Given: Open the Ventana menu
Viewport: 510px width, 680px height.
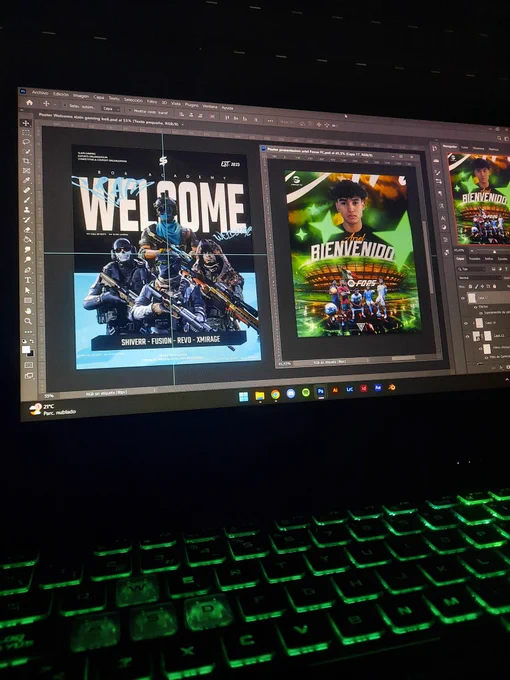Looking at the screenshot, I should click(210, 106).
